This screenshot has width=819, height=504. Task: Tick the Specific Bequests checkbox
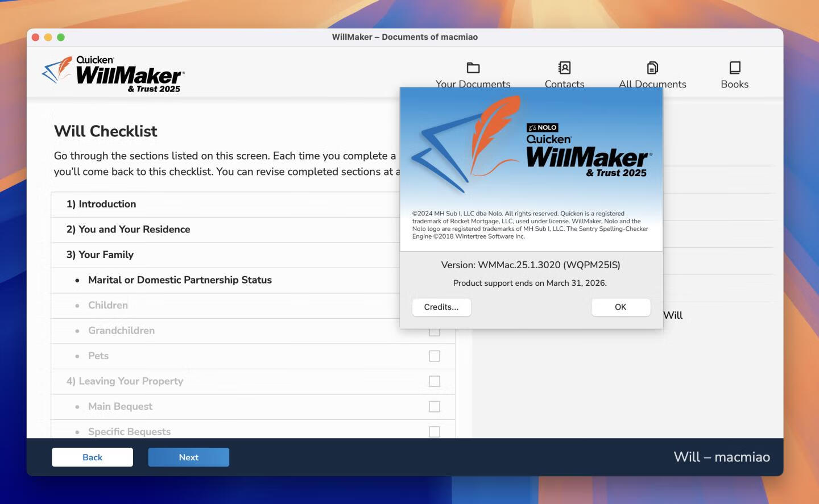click(435, 432)
